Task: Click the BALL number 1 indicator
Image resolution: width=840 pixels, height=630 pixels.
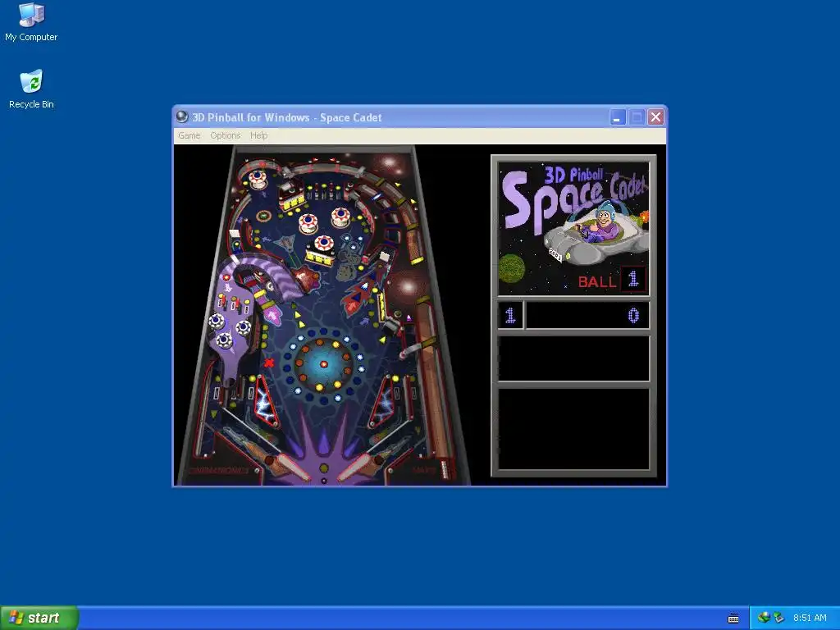Action: (x=633, y=279)
